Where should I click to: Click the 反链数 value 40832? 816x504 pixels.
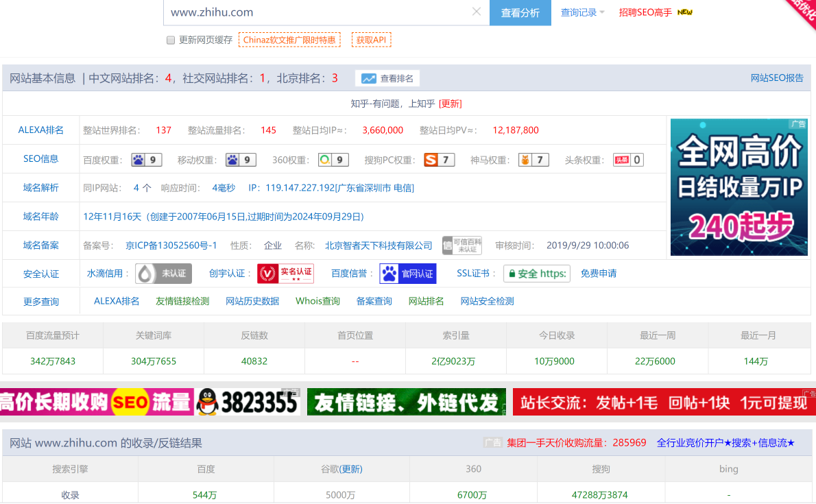[x=254, y=361]
